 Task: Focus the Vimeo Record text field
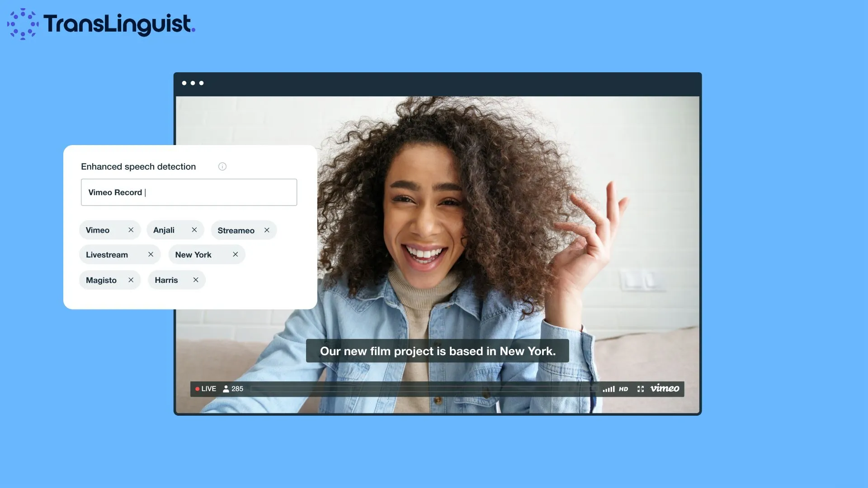(189, 192)
